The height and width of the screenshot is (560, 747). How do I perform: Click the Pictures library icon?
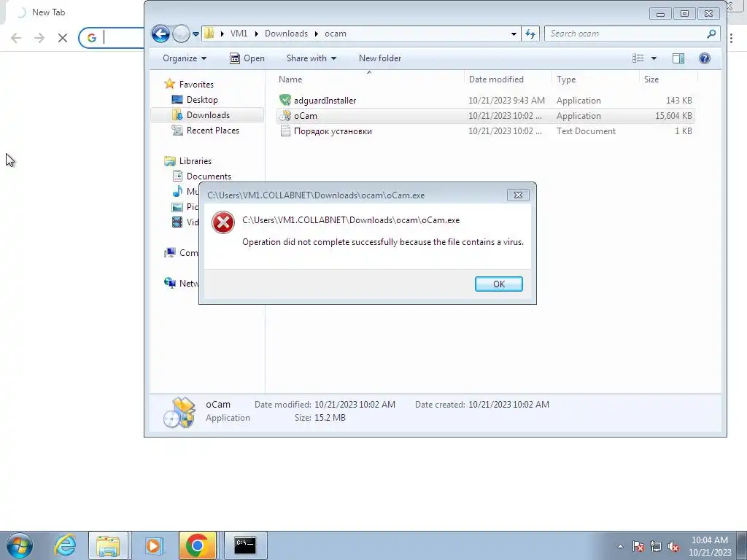pos(177,206)
